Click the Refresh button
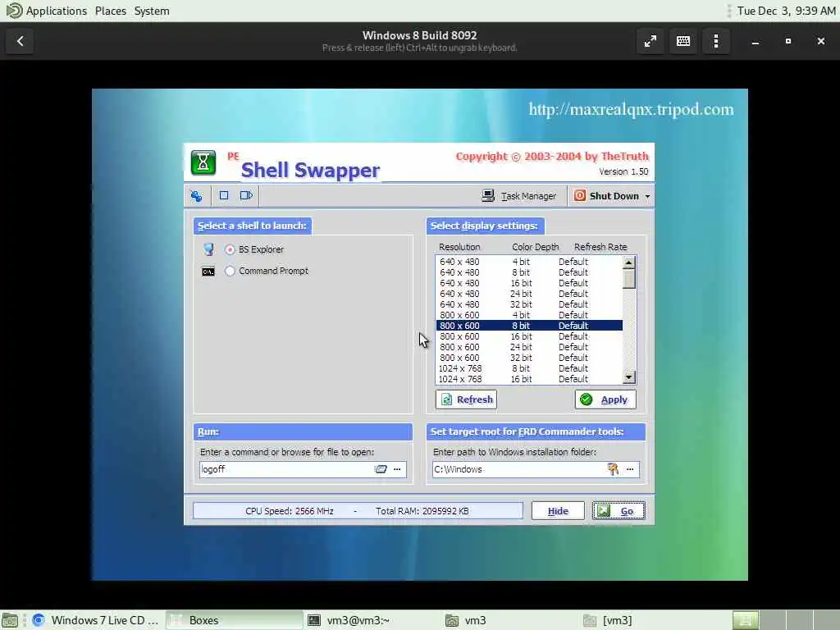Image resolution: width=840 pixels, height=630 pixels. coord(466,399)
